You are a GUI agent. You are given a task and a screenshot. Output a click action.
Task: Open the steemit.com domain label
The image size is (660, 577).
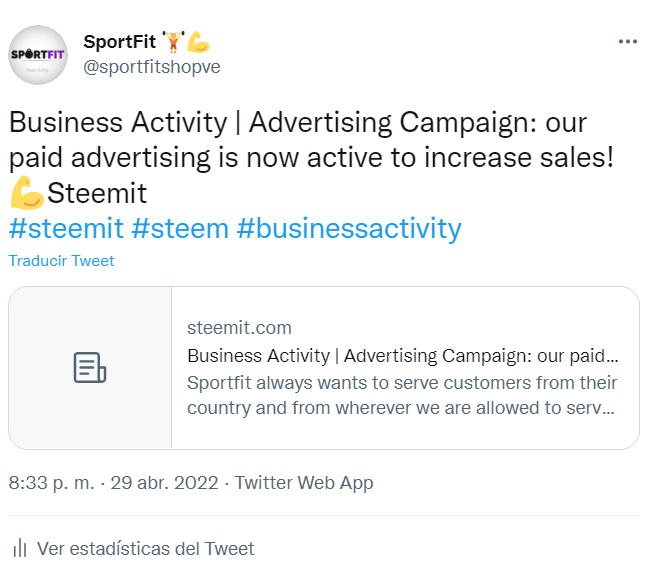(239, 327)
